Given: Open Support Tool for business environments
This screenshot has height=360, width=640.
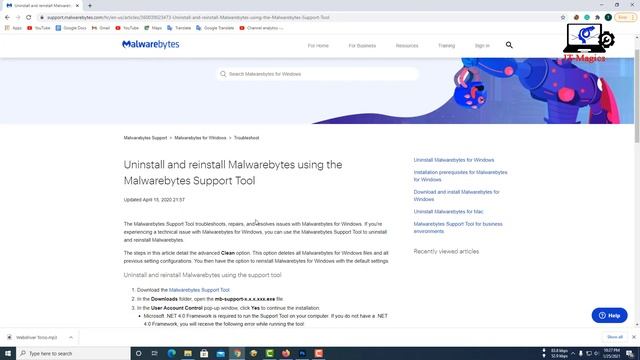Looking at the screenshot, I should tap(458, 227).
